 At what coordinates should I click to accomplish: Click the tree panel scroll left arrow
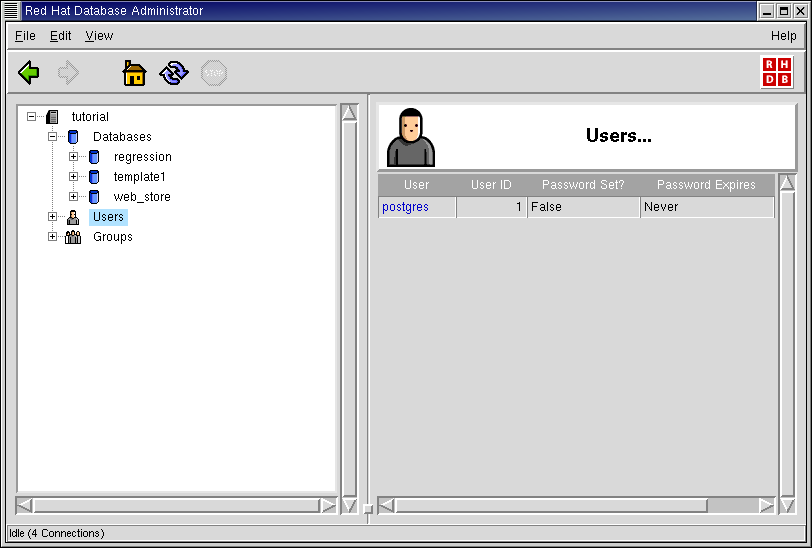point(24,506)
